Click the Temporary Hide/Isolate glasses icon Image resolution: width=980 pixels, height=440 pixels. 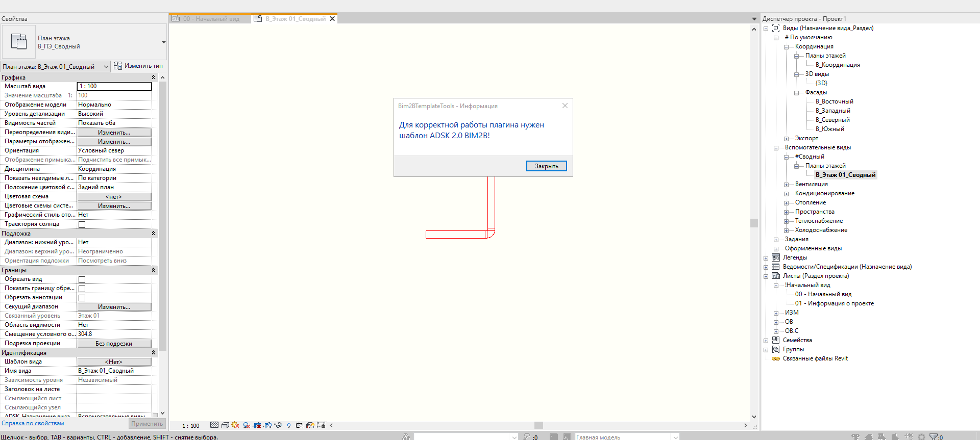(278, 425)
